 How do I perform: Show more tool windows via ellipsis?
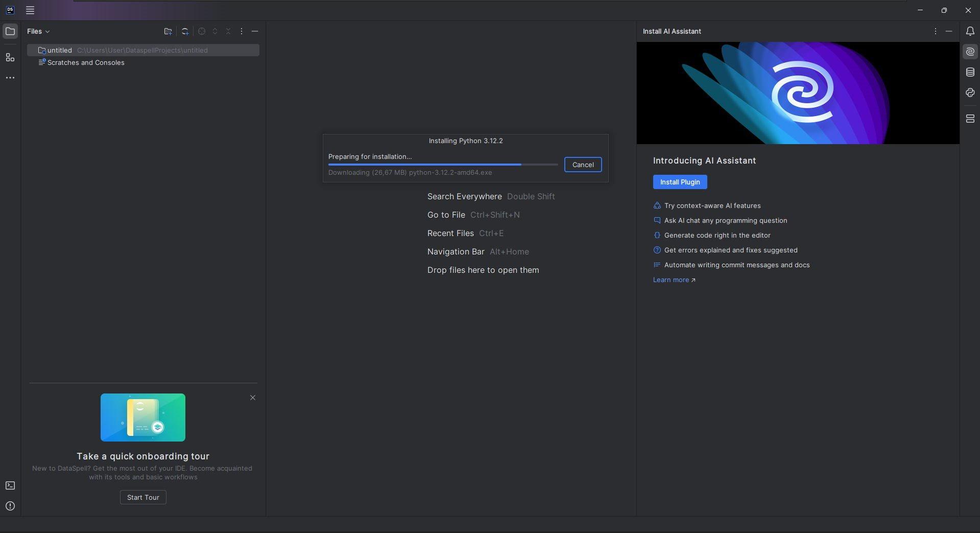point(10,78)
